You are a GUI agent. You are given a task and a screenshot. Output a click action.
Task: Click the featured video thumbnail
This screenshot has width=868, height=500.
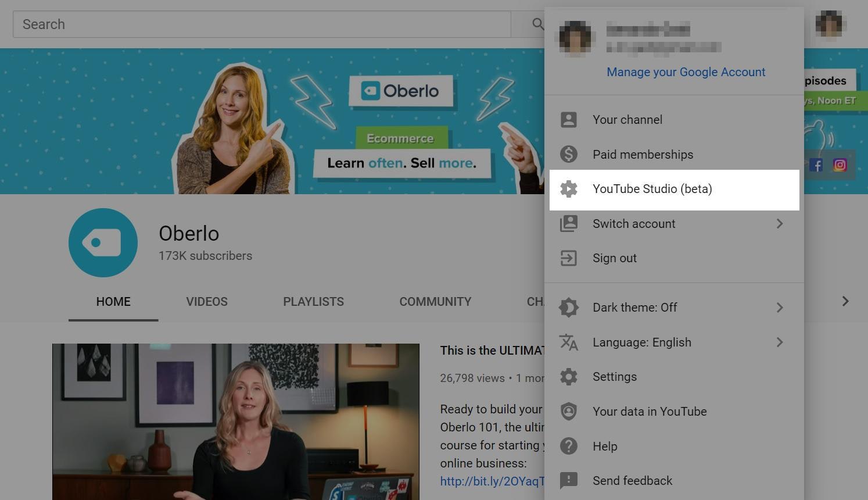point(235,422)
